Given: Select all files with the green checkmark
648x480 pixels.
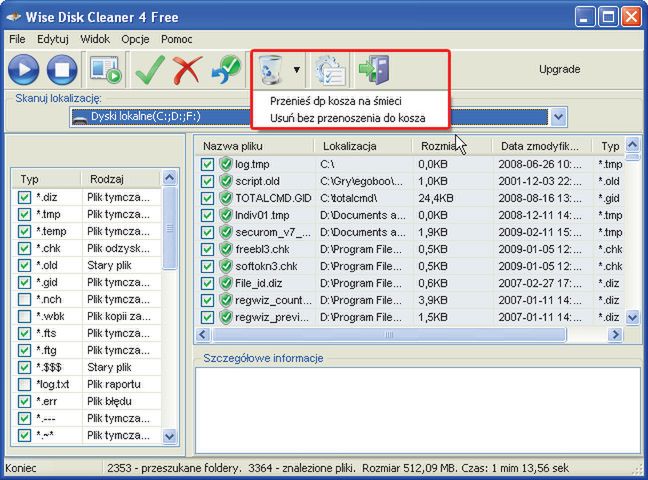Looking at the screenshot, I should pyautogui.click(x=150, y=69).
